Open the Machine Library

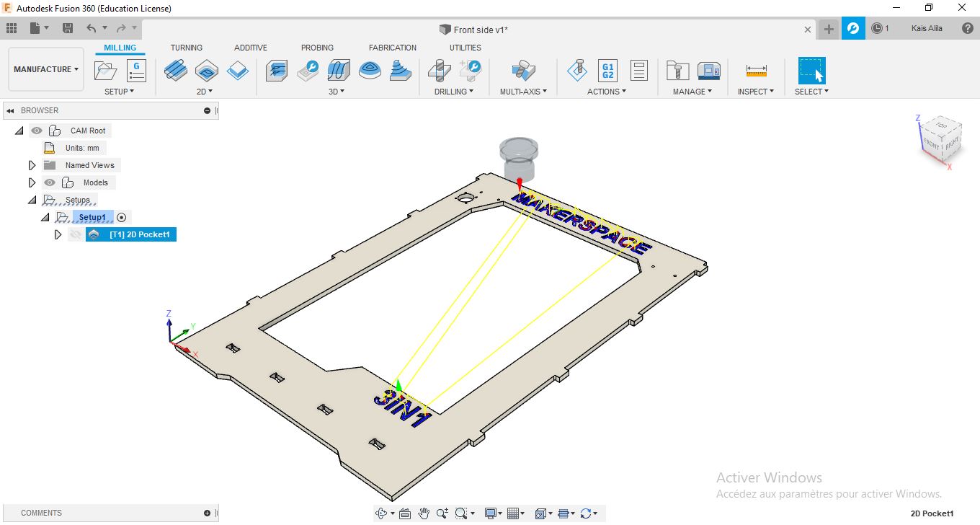[x=709, y=71]
